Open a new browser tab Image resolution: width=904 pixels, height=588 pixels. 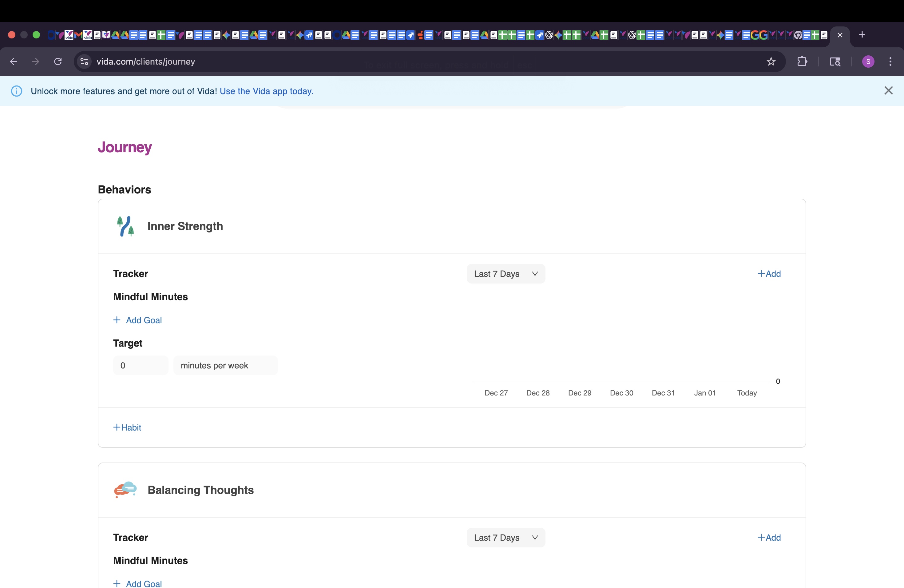tap(862, 35)
